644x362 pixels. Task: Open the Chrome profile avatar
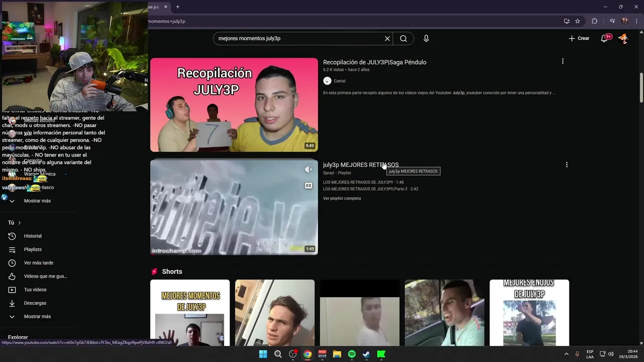624,21
